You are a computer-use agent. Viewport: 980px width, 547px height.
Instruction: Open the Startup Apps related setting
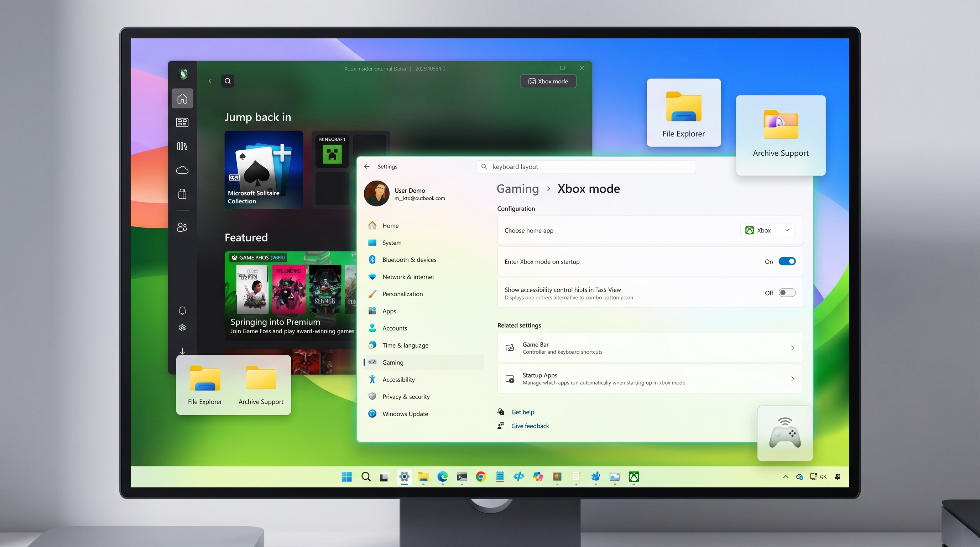pos(650,379)
